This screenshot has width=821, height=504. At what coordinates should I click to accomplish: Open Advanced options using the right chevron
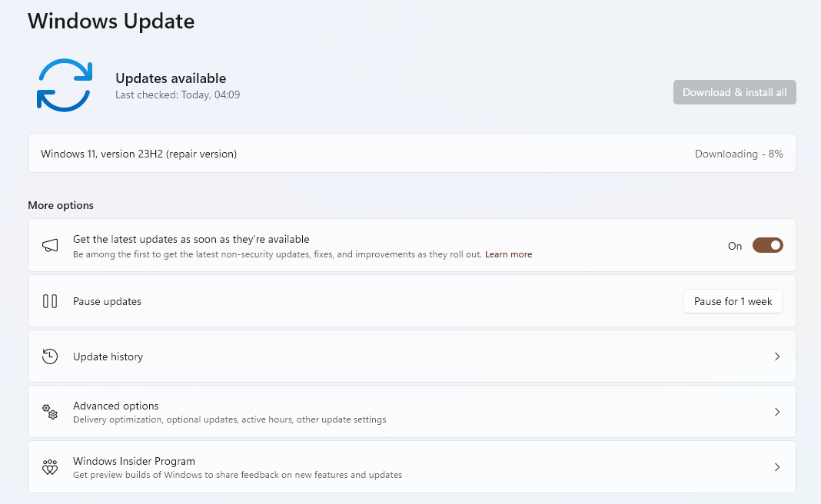777,412
